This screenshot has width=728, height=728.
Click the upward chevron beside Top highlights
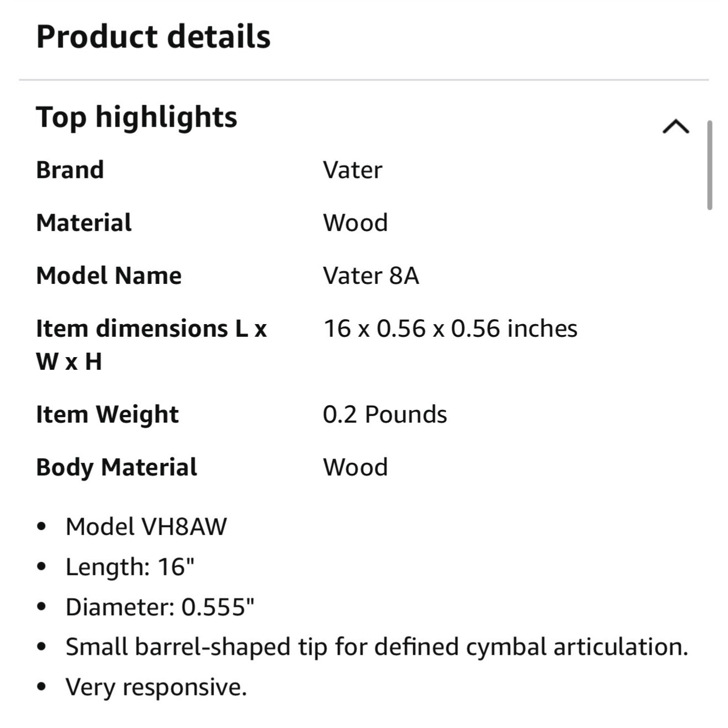(x=676, y=127)
